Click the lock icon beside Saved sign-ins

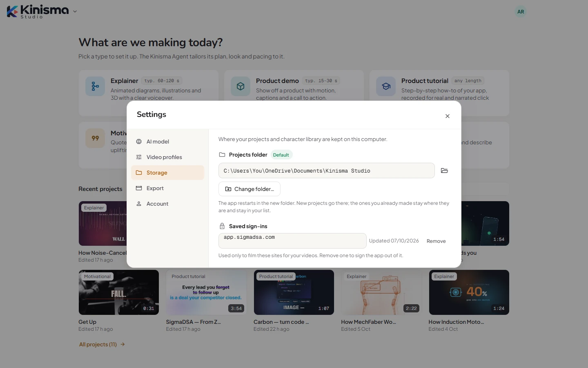[x=222, y=226]
